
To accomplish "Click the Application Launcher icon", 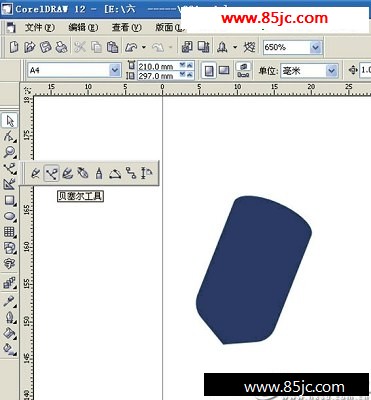I will pyautogui.click(x=222, y=47).
